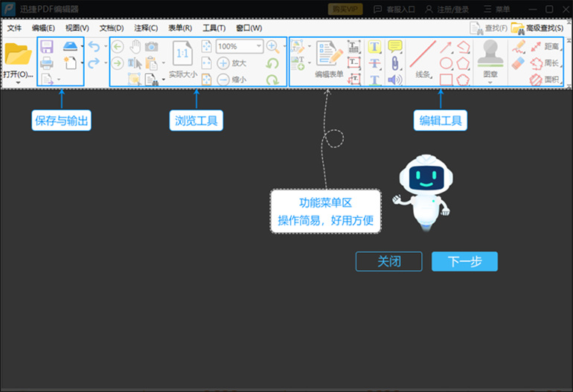573x392 pixels.
Task: Click the new document icon with star
Action: click(x=70, y=62)
